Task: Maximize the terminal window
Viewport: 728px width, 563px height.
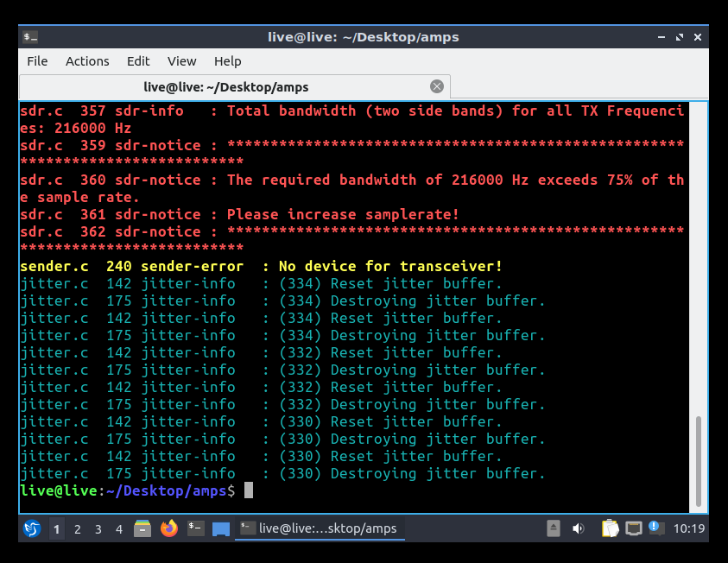Action: [680, 37]
